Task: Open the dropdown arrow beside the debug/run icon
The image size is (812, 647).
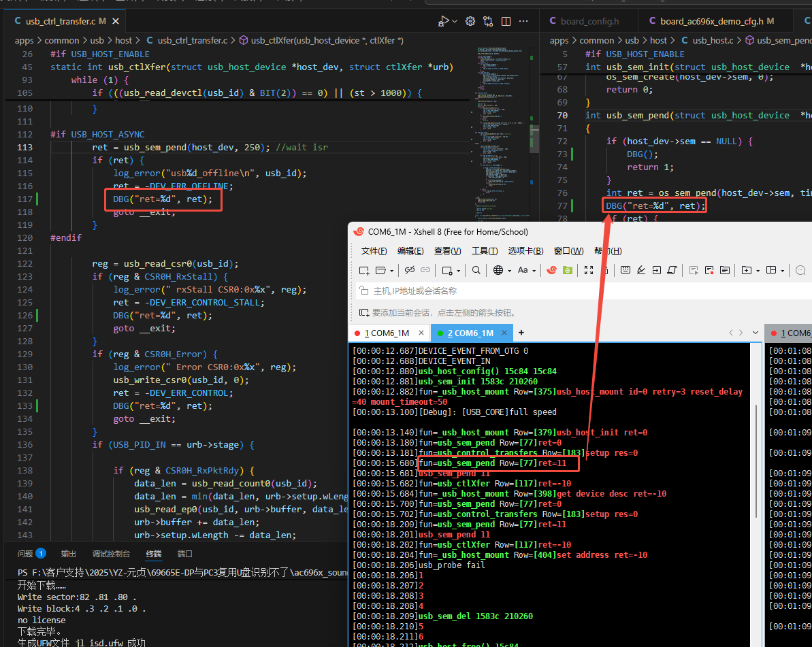Action: pos(455,21)
